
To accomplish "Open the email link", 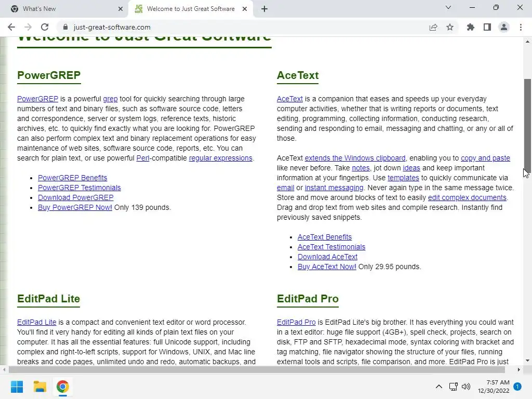I will pyautogui.click(x=285, y=188).
